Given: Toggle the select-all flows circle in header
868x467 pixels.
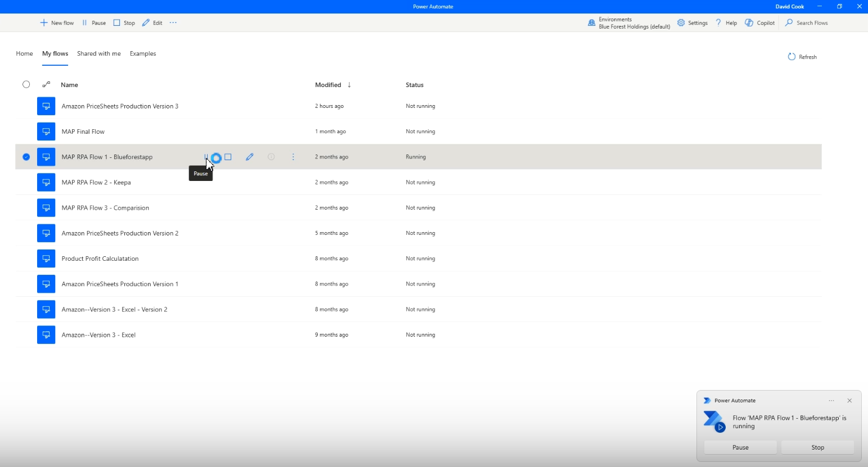Looking at the screenshot, I should [x=26, y=84].
